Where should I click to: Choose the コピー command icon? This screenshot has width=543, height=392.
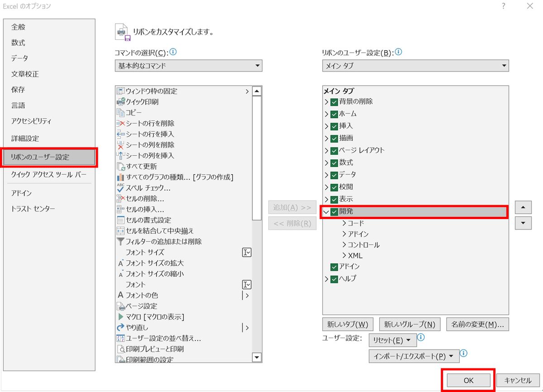click(x=120, y=113)
